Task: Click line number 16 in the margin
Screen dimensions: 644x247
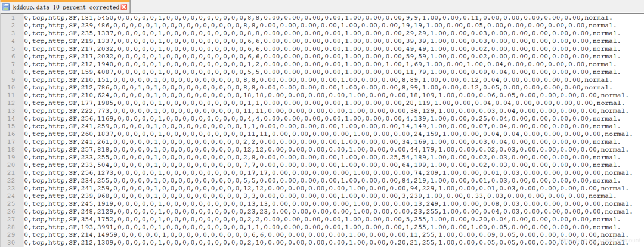Action: (x=13, y=134)
